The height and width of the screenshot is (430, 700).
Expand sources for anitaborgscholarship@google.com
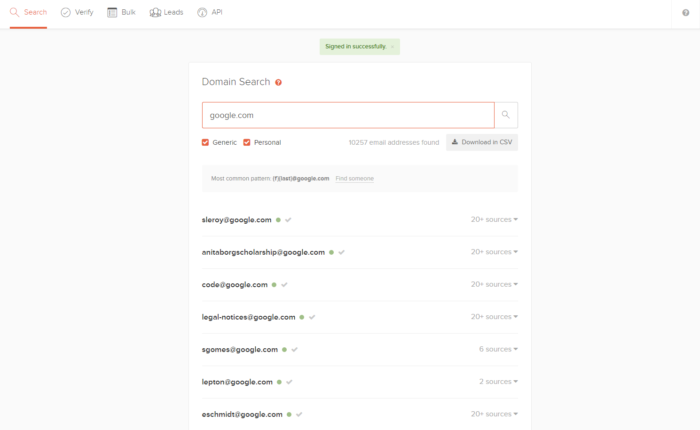click(494, 252)
